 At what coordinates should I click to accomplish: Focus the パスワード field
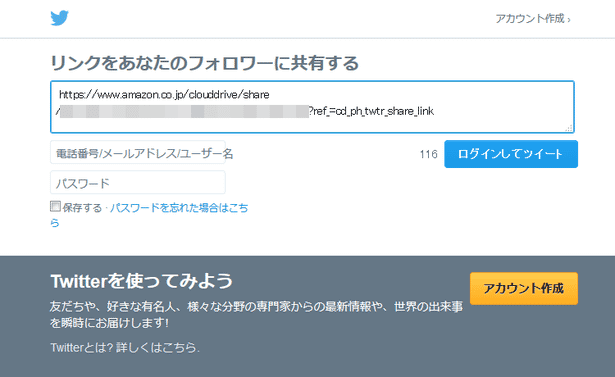click(138, 182)
